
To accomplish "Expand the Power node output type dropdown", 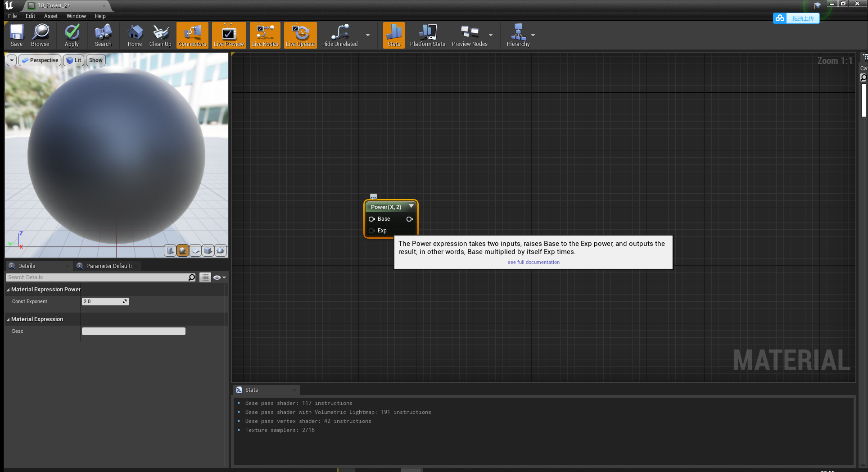I will tap(411, 207).
